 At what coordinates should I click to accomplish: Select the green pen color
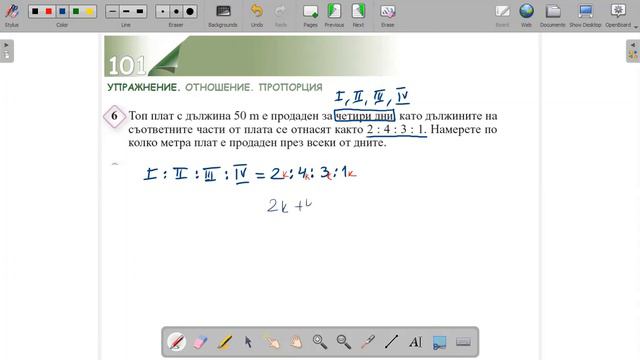pyautogui.click(x=76, y=11)
